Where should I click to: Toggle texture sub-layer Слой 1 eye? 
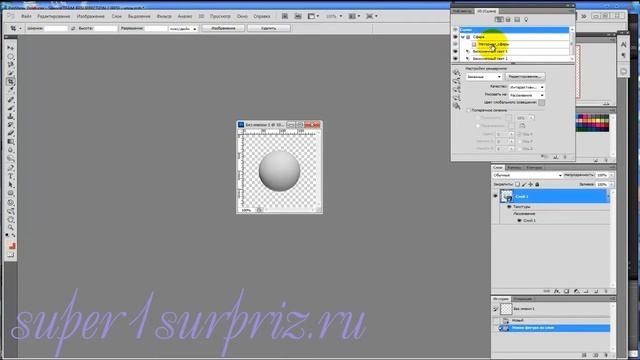coord(519,220)
